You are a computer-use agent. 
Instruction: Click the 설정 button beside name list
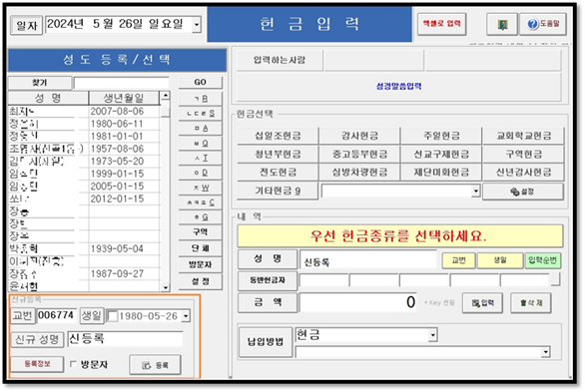point(200,281)
